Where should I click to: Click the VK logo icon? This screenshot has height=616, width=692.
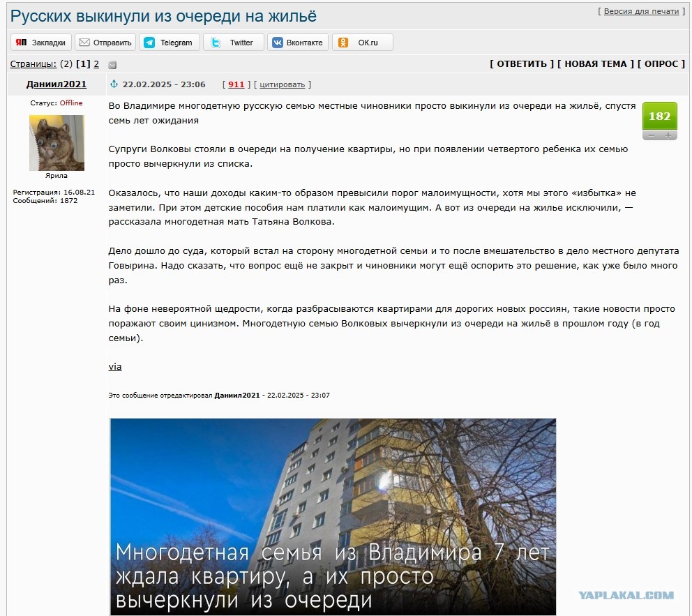pos(278,43)
